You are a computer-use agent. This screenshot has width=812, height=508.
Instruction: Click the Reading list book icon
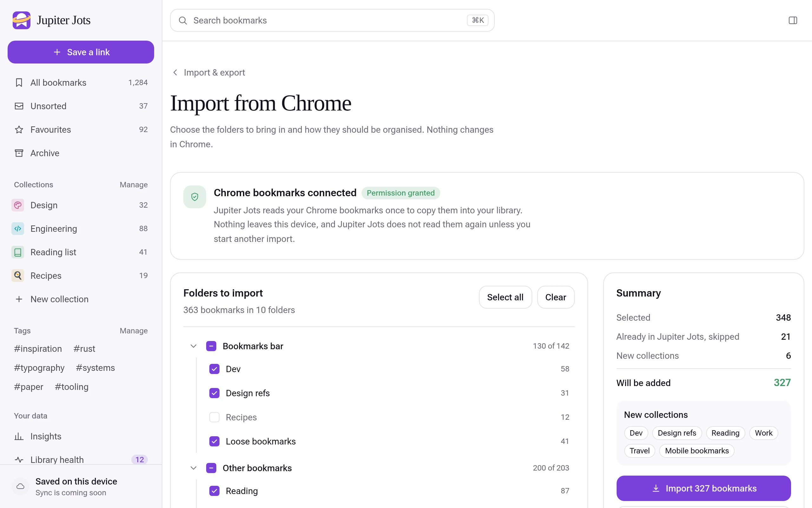click(18, 252)
